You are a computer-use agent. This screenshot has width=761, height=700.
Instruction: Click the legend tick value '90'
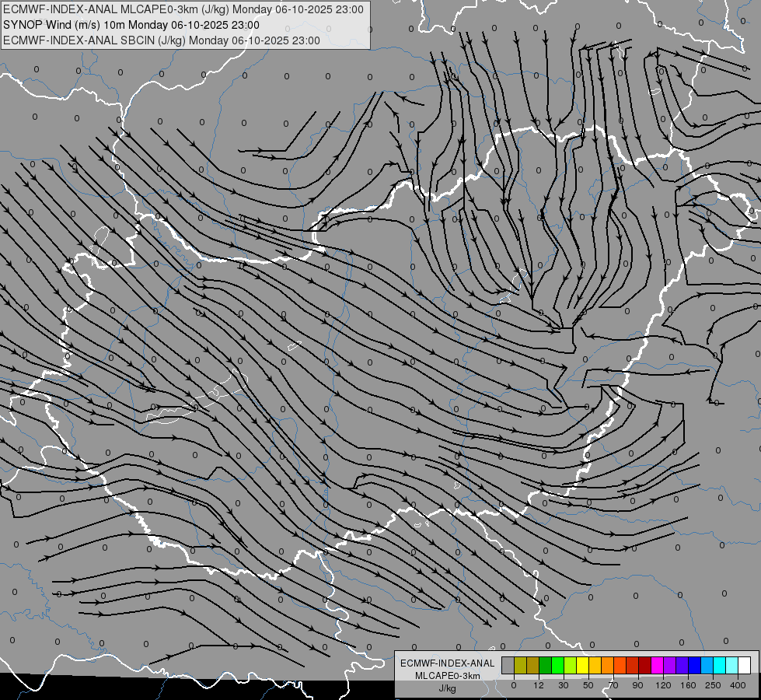click(638, 685)
